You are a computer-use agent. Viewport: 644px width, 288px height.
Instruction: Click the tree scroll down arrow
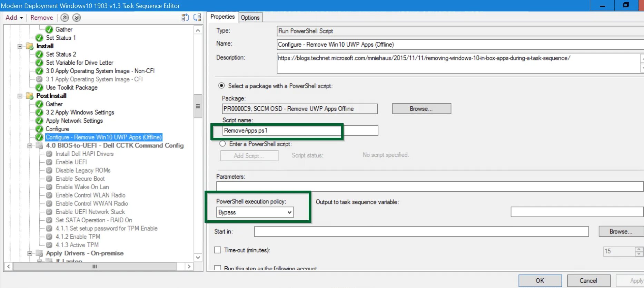(198, 258)
